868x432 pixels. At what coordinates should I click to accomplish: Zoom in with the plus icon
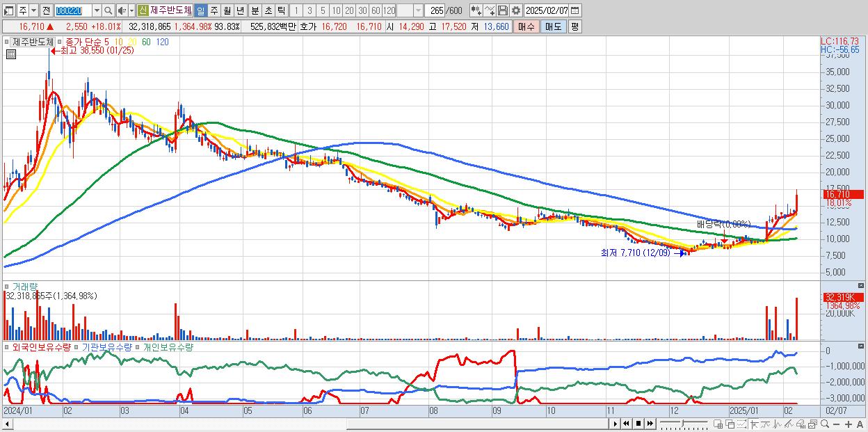point(848,424)
